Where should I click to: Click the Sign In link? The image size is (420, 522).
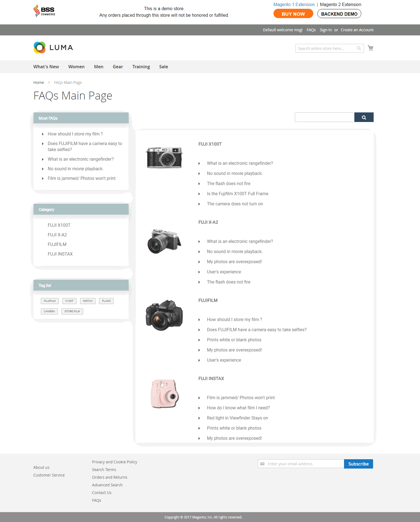point(326,30)
